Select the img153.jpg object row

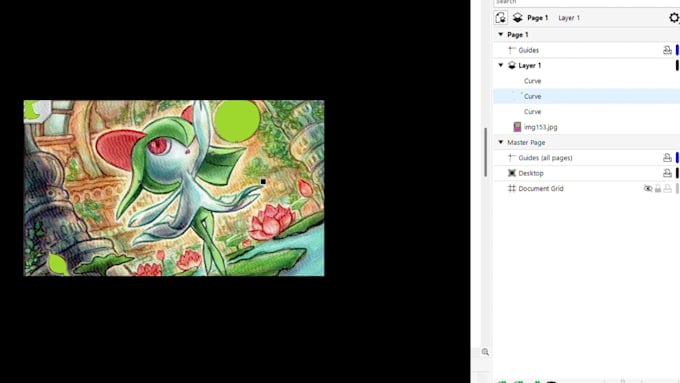[x=586, y=127]
